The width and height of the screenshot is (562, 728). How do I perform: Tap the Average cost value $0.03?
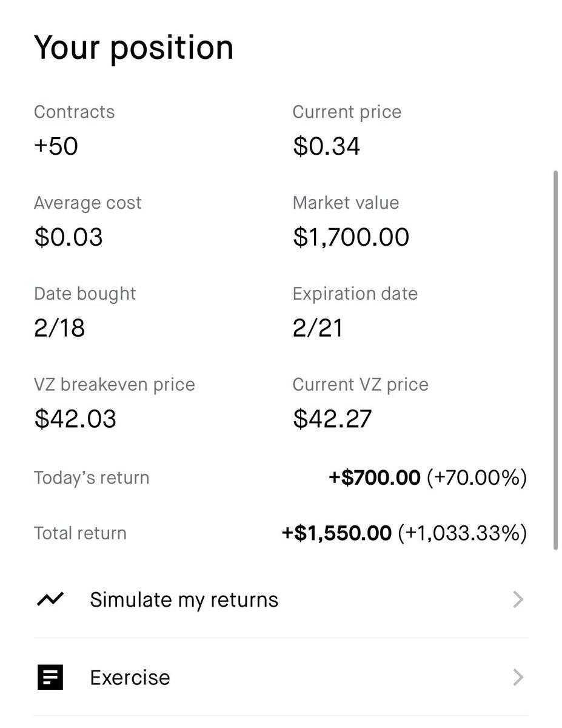coord(69,237)
